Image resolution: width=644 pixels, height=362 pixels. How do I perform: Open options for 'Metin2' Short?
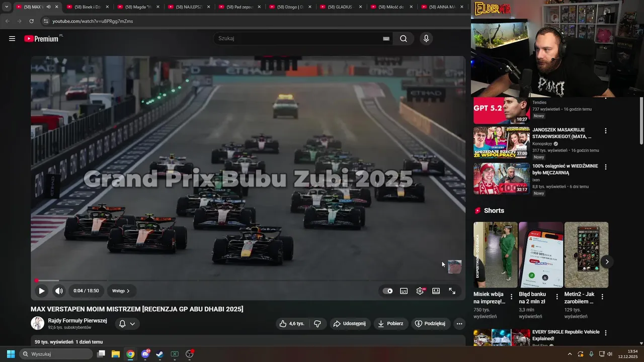tap(602, 297)
